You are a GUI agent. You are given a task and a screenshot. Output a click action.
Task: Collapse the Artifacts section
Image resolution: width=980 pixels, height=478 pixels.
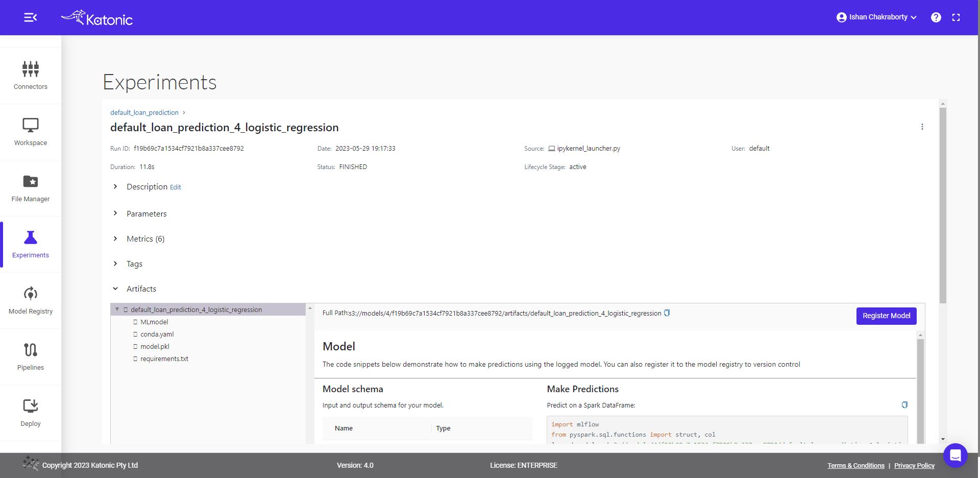pyautogui.click(x=115, y=289)
